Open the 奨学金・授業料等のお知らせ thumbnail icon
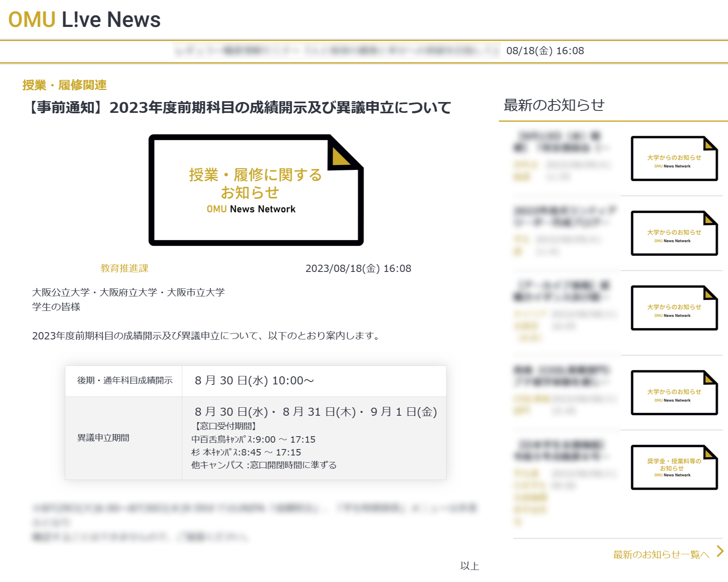The image size is (728, 582). (x=674, y=467)
